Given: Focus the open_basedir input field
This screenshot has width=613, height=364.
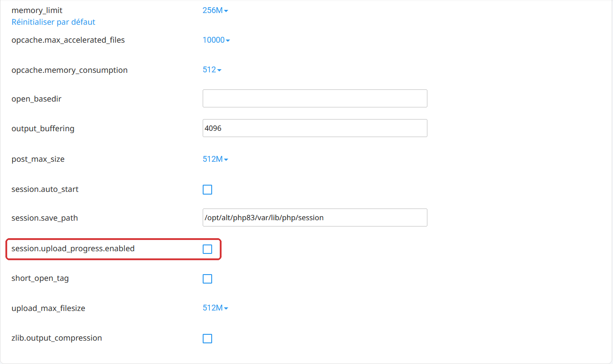Looking at the screenshot, I should pyautogui.click(x=315, y=98).
